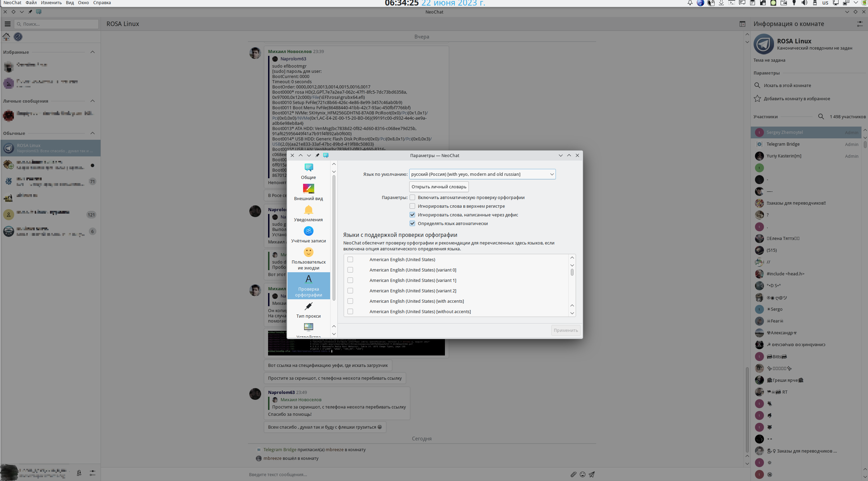The image size is (868, 481).
Task: Check American English [variant 0] language
Action: pyautogui.click(x=350, y=270)
